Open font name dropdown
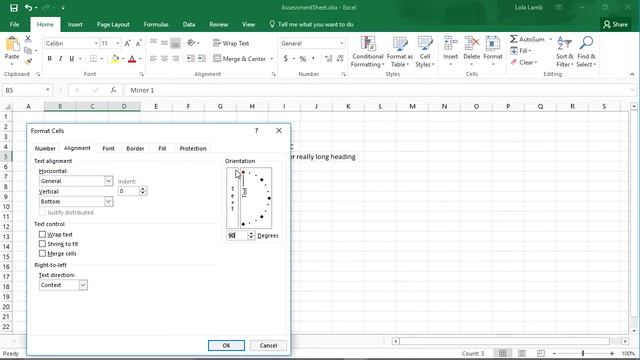 (x=96, y=43)
